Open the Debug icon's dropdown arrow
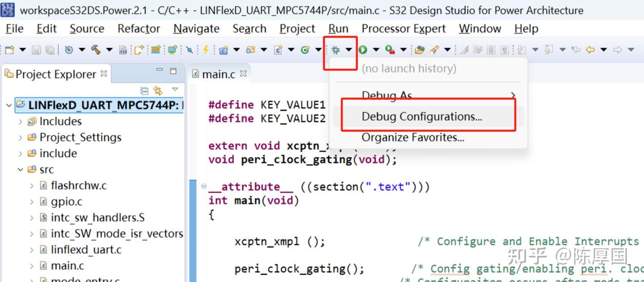The image size is (644, 282). click(x=348, y=50)
